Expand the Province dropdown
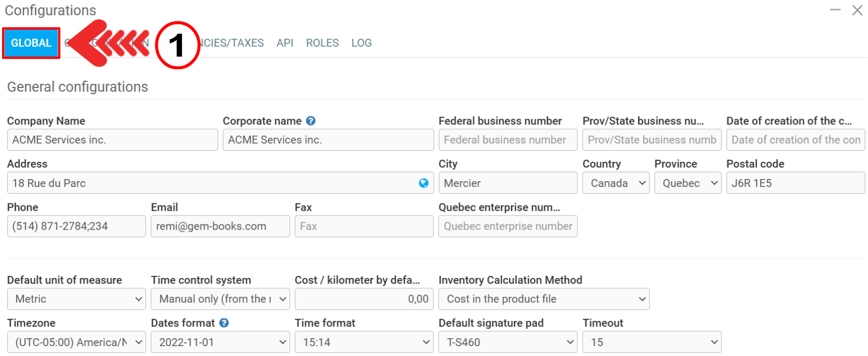The image size is (868, 356). [x=688, y=183]
